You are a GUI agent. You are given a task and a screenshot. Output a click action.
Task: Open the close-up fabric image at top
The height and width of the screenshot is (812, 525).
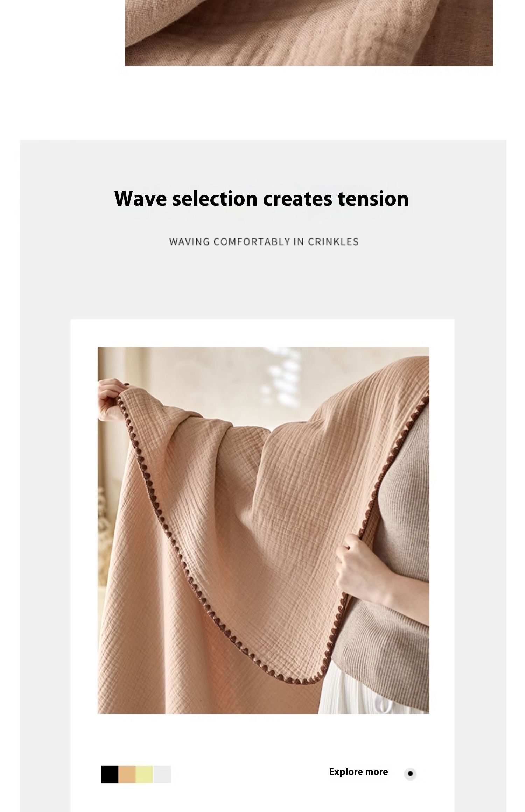click(x=309, y=33)
